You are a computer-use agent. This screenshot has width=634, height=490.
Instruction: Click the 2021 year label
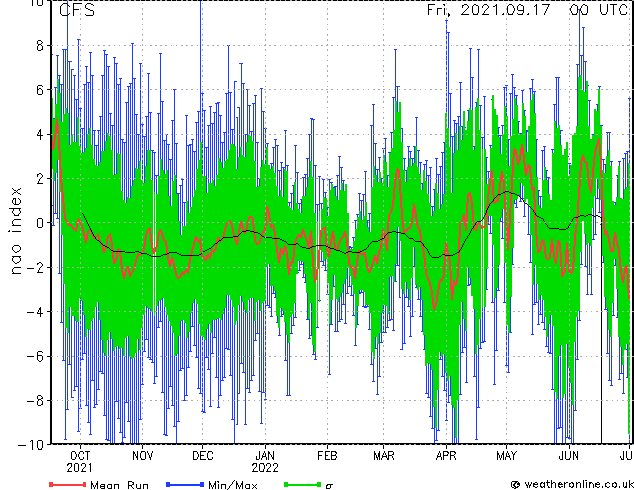80,468
